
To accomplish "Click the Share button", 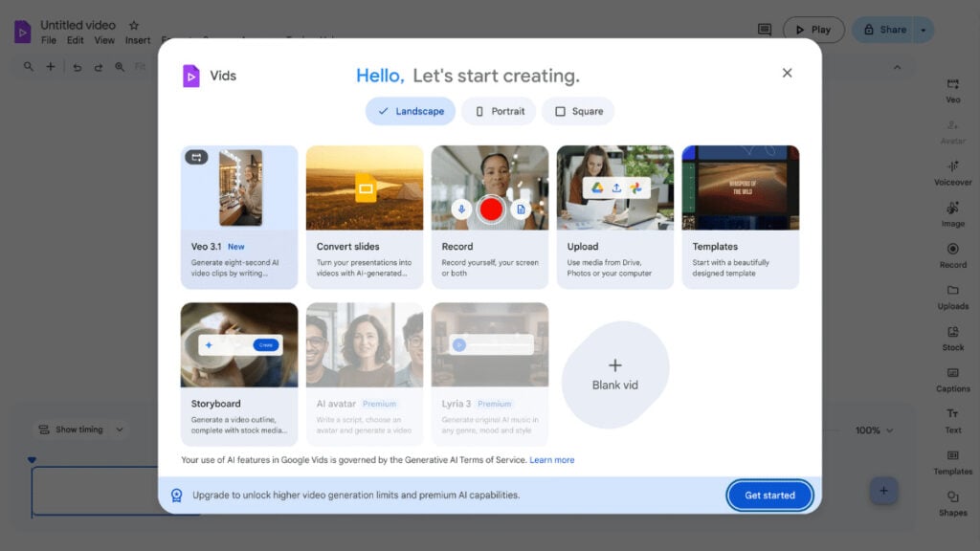I will point(885,30).
